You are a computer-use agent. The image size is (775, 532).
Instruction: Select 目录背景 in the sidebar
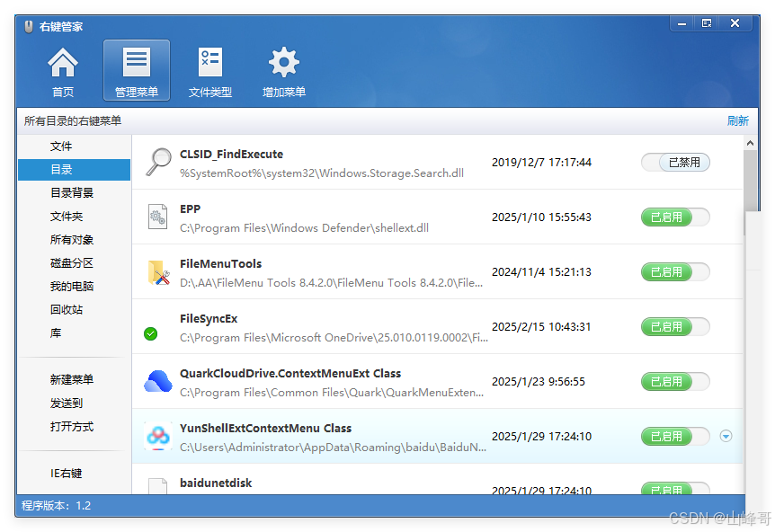coord(74,192)
